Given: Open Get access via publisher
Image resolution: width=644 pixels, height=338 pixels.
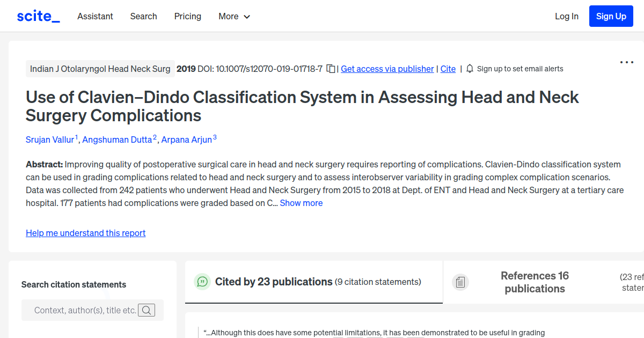Looking at the screenshot, I should [x=387, y=69].
